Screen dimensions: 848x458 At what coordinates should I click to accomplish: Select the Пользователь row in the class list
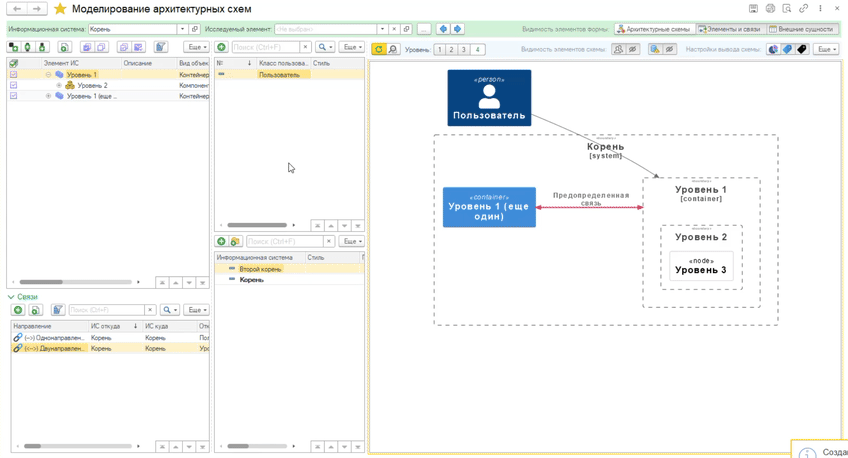coord(289,75)
